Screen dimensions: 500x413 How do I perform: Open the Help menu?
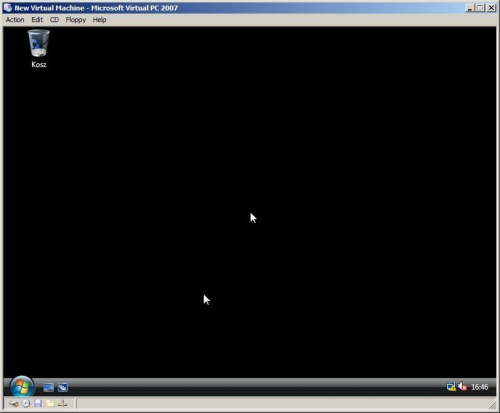click(99, 20)
